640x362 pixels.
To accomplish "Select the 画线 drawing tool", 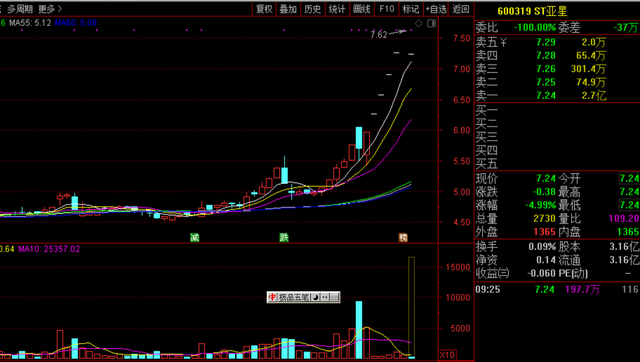I will (x=362, y=9).
